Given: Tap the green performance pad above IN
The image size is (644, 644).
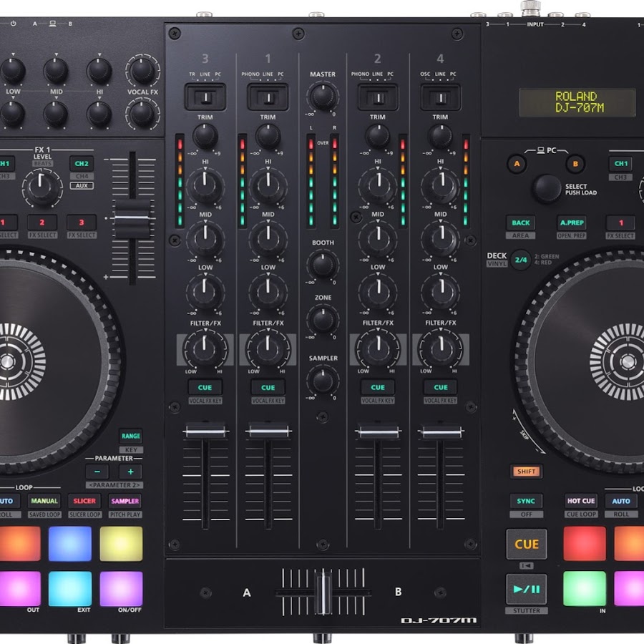Looking at the screenshot, I should point(585,589).
